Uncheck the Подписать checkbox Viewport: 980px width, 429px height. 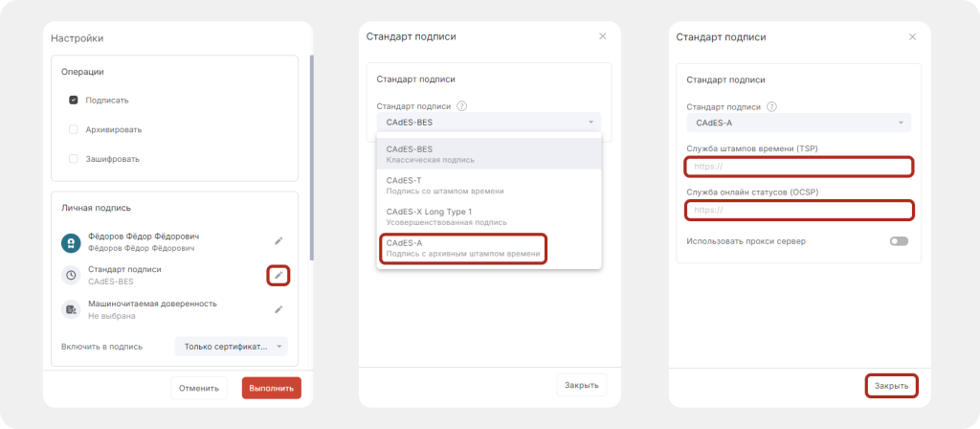73,100
